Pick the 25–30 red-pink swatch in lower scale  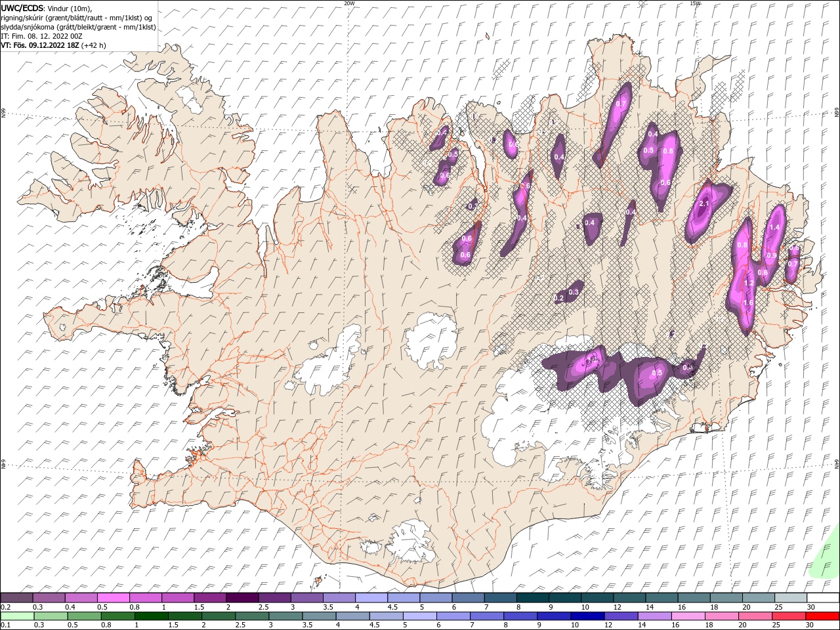click(787, 616)
